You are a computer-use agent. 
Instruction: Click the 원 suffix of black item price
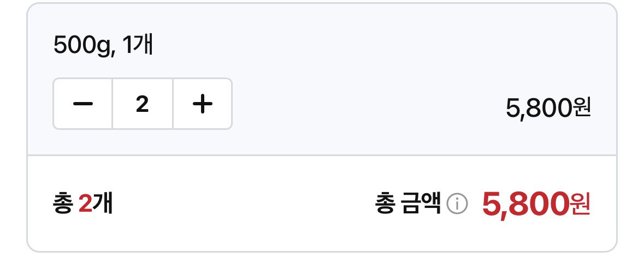click(x=582, y=108)
